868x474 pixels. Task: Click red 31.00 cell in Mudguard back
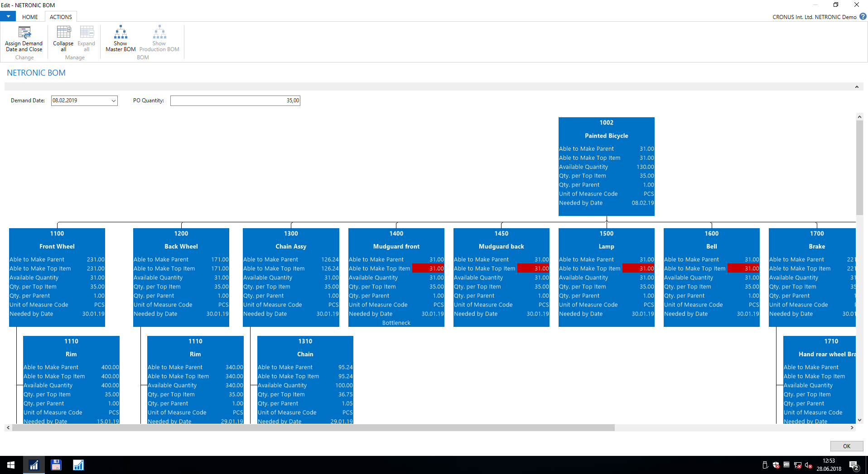coord(533,268)
